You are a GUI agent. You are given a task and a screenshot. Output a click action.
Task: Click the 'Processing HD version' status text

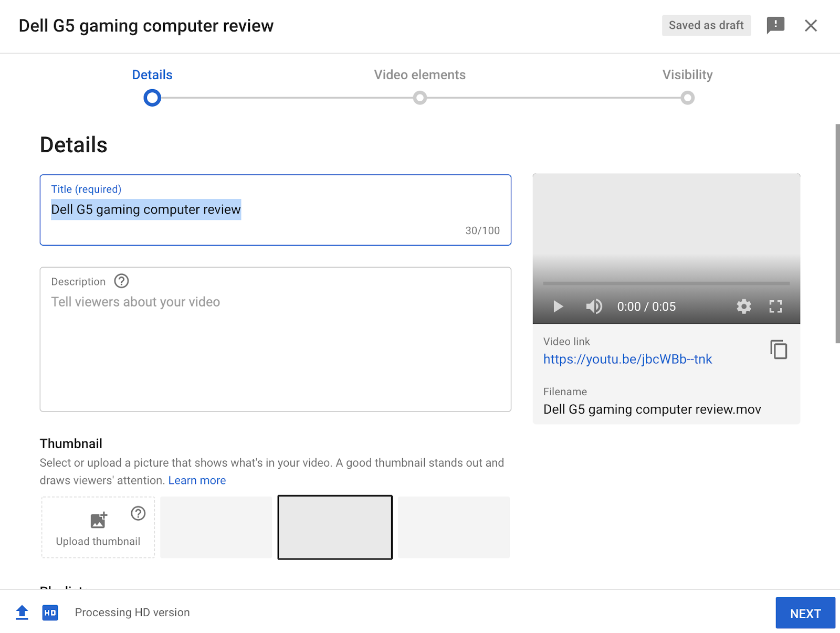(132, 613)
